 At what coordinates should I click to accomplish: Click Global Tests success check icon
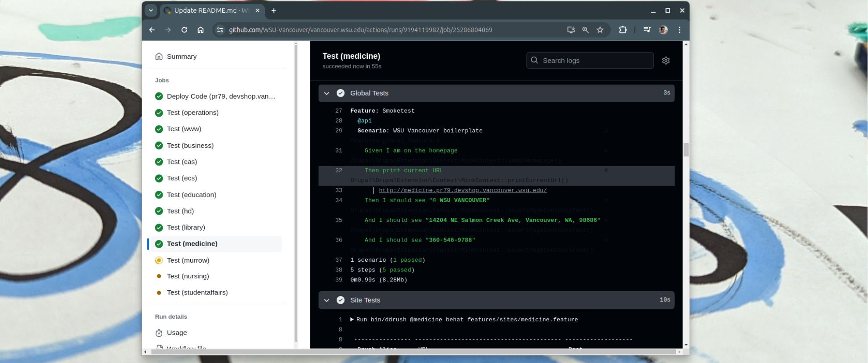[341, 93]
